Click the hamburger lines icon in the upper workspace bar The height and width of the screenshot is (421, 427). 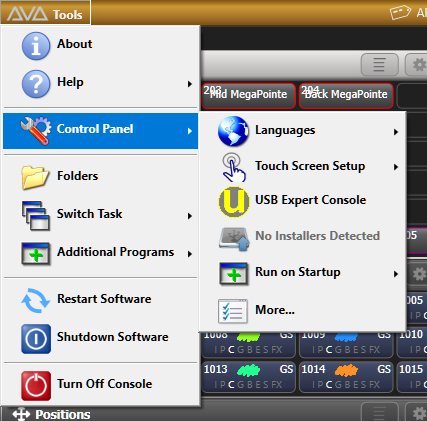379,65
